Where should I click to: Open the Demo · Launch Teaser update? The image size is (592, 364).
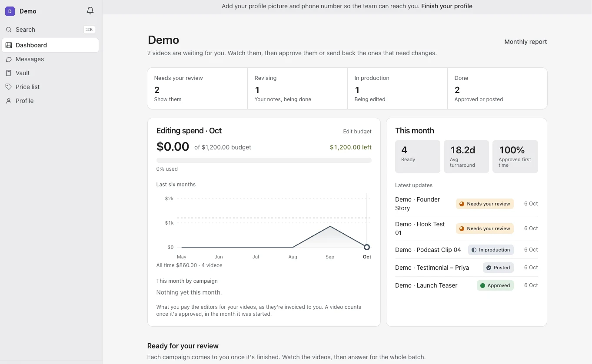tap(466, 285)
